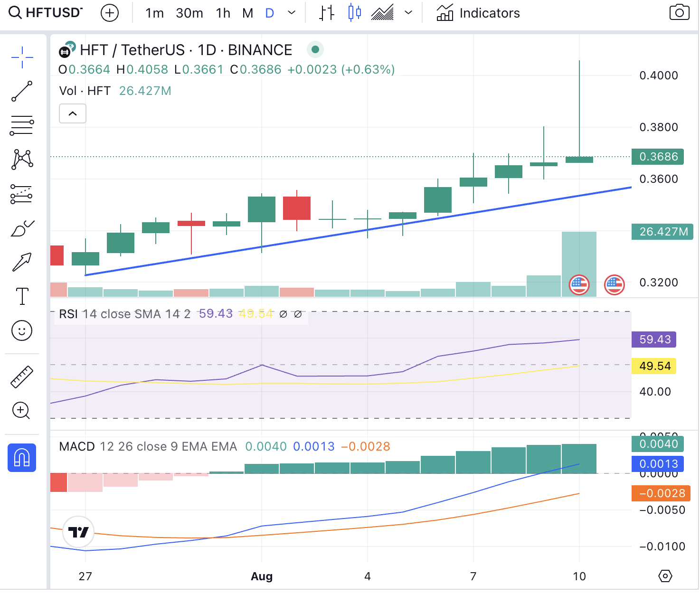Select the crosshair cursor tool
700x594 pixels.
tap(22, 57)
